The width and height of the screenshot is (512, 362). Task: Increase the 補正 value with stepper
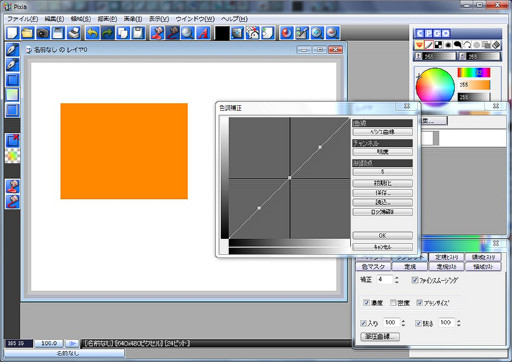click(397, 278)
